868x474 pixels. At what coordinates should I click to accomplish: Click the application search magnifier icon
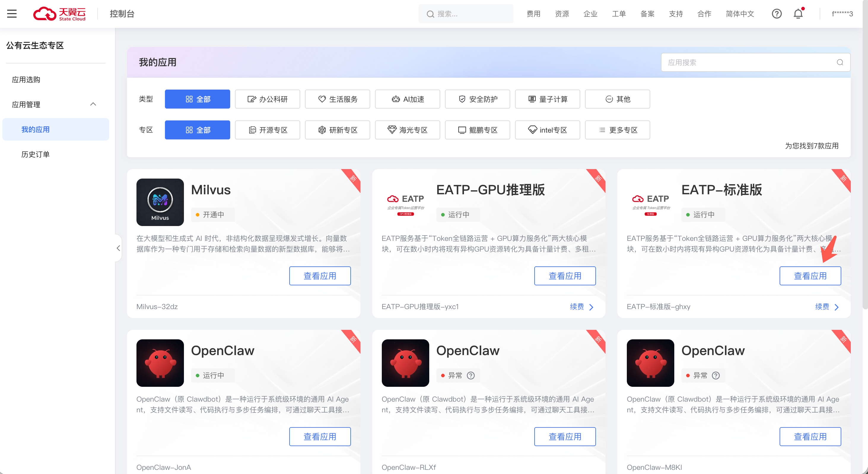pyautogui.click(x=840, y=62)
